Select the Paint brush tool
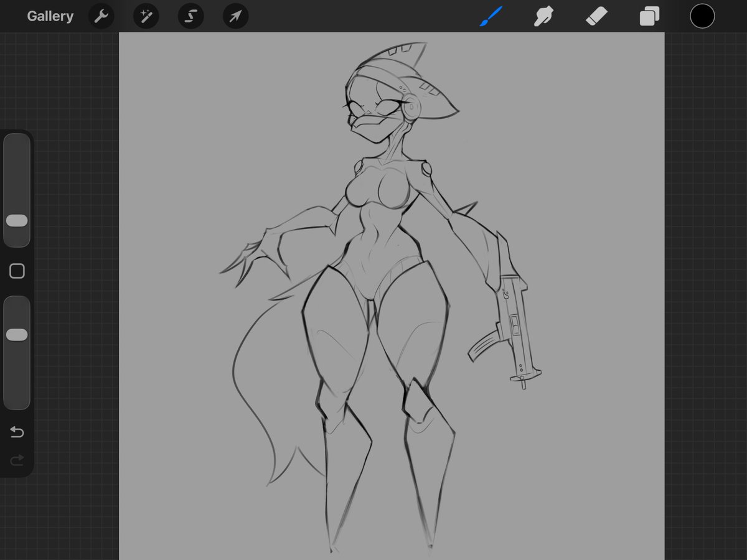Screen dimensions: 747x560 click(x=491, y=16)
